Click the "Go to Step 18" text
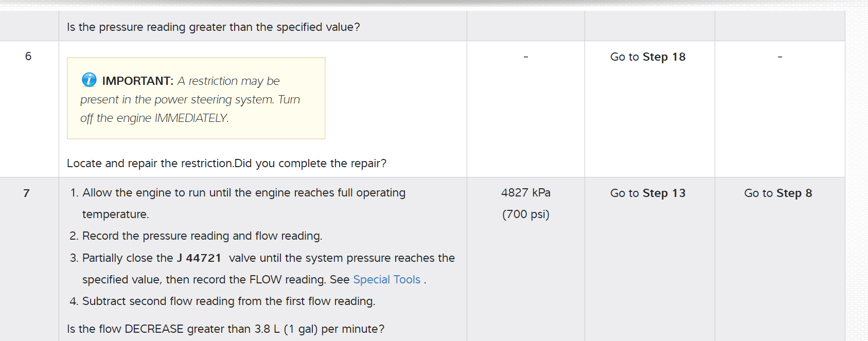Viewport: 868px width, 341px height. coord(647,57)
